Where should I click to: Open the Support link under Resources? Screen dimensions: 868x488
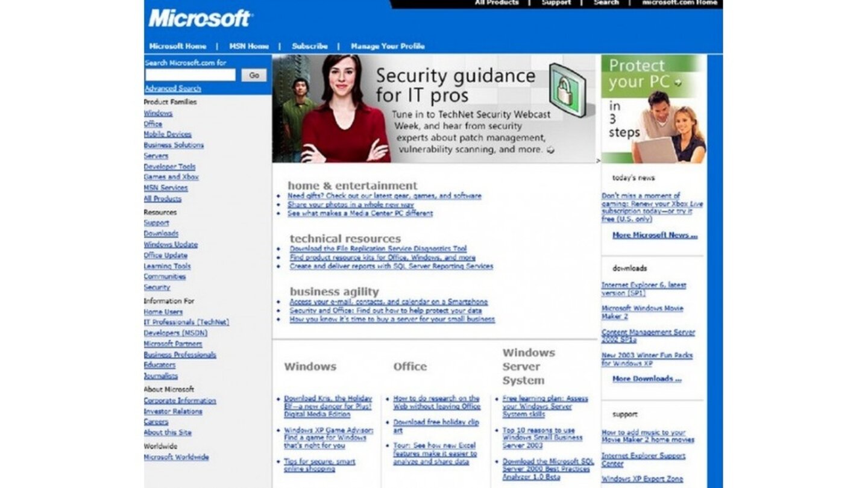pos(156,223)
